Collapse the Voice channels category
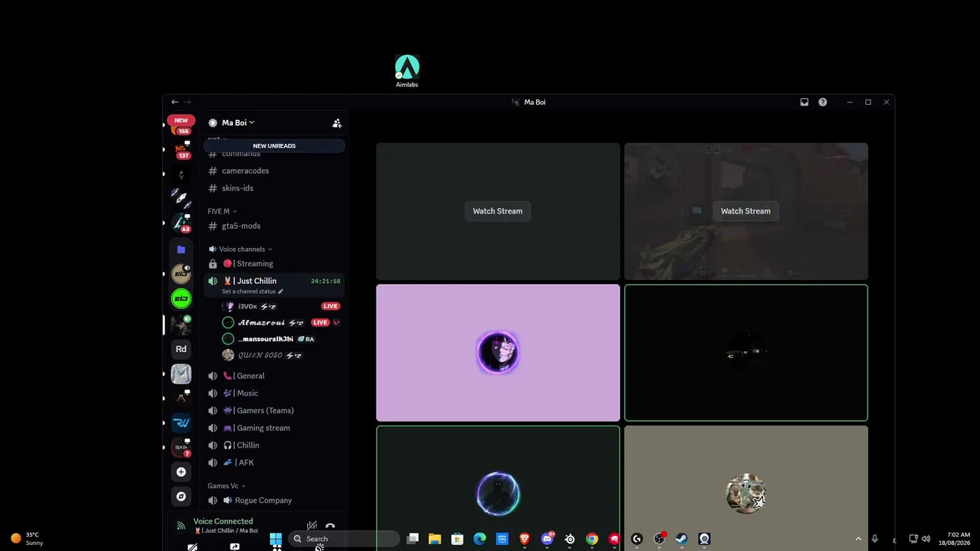The height and width of the screenshot is (551, 980). pos(240,249)
